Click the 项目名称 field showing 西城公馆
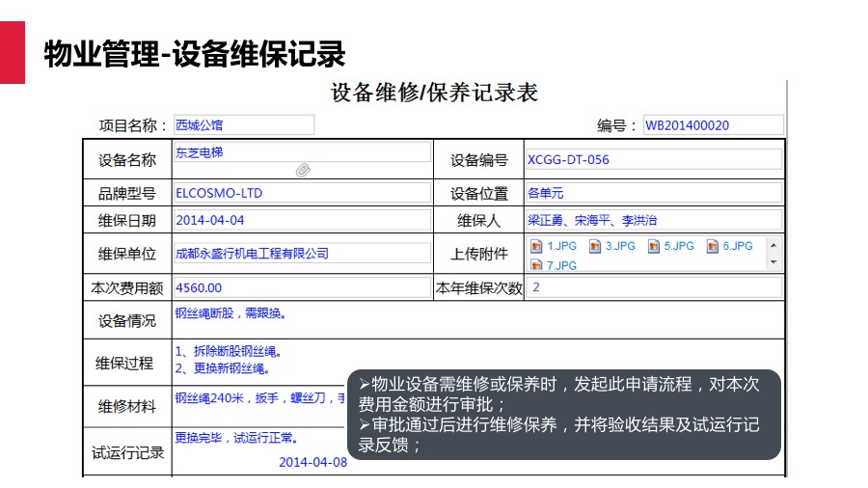Image resolution: width=868 pixels, height=488 pixels. [243, 124]
